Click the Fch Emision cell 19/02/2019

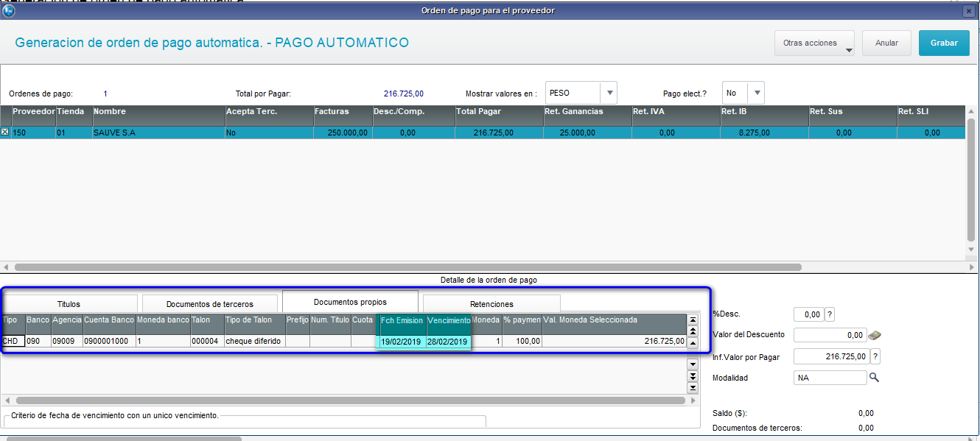401,342
